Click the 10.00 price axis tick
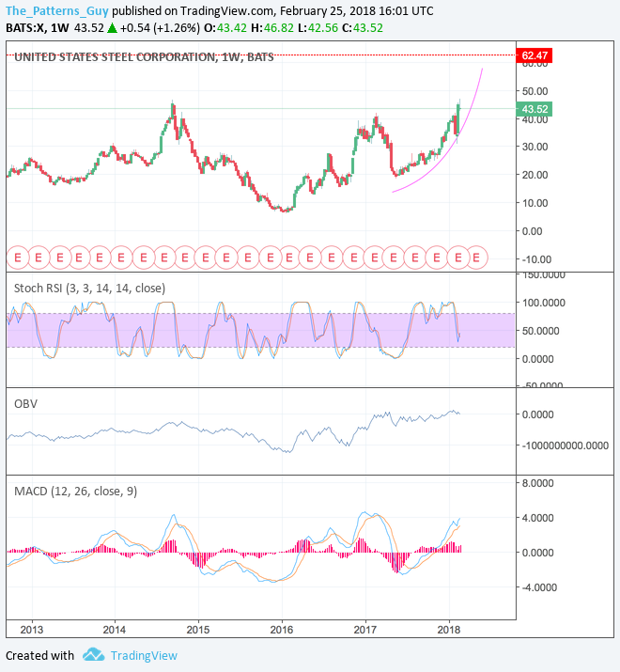This screenshot has height=672, width=620. (535, 203)
